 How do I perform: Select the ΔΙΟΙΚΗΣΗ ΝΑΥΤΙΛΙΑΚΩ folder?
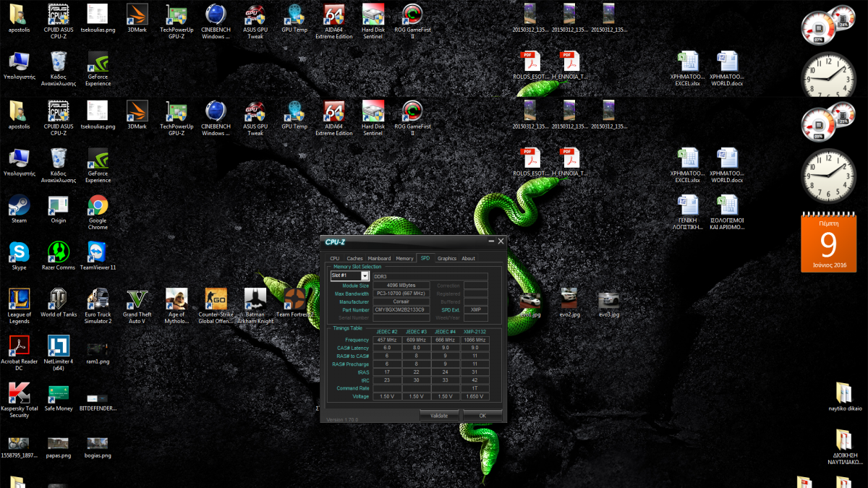[845, 447]
